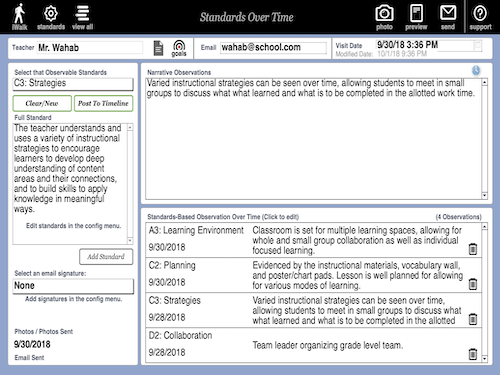Click Post To Timeline button
This screenshot has width=500, height=375.
pyautogui.click(x=103, y=103)
